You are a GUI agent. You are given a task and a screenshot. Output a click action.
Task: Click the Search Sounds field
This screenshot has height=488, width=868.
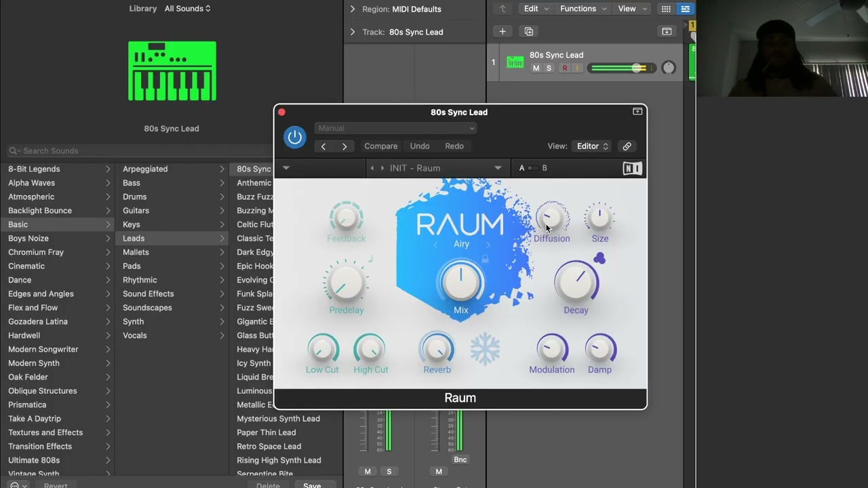(139, 151)
